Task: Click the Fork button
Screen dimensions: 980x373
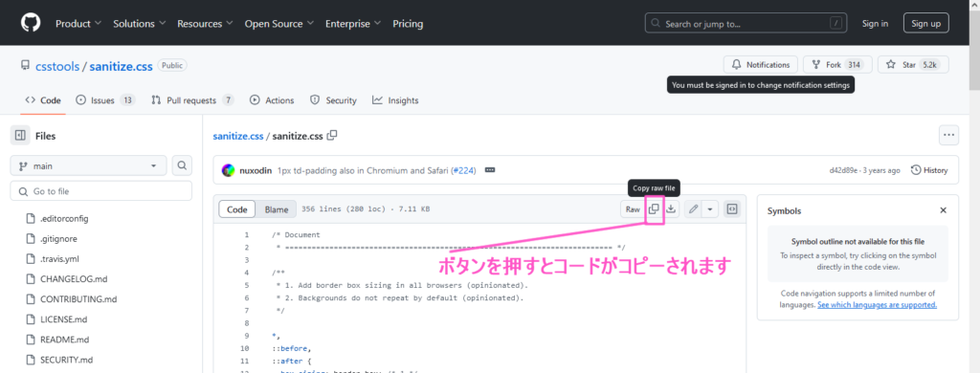Action: coord(836,64)
